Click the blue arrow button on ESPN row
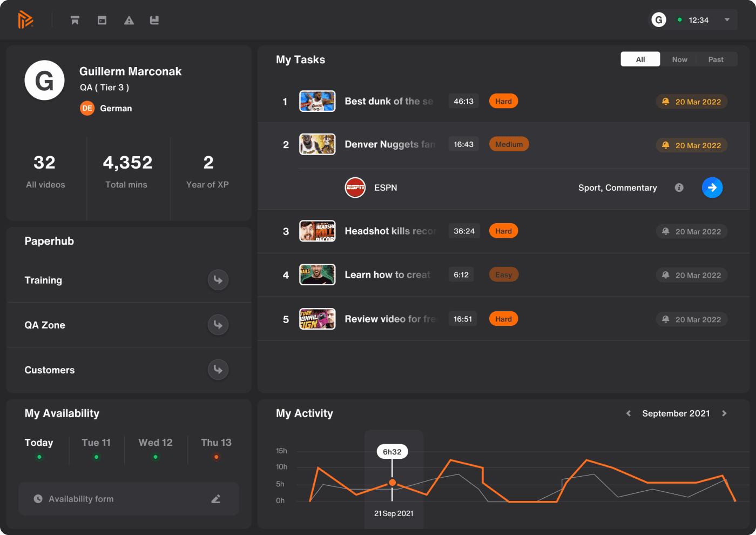The width and height of the screenshot is (756, 535). point(712,188)
